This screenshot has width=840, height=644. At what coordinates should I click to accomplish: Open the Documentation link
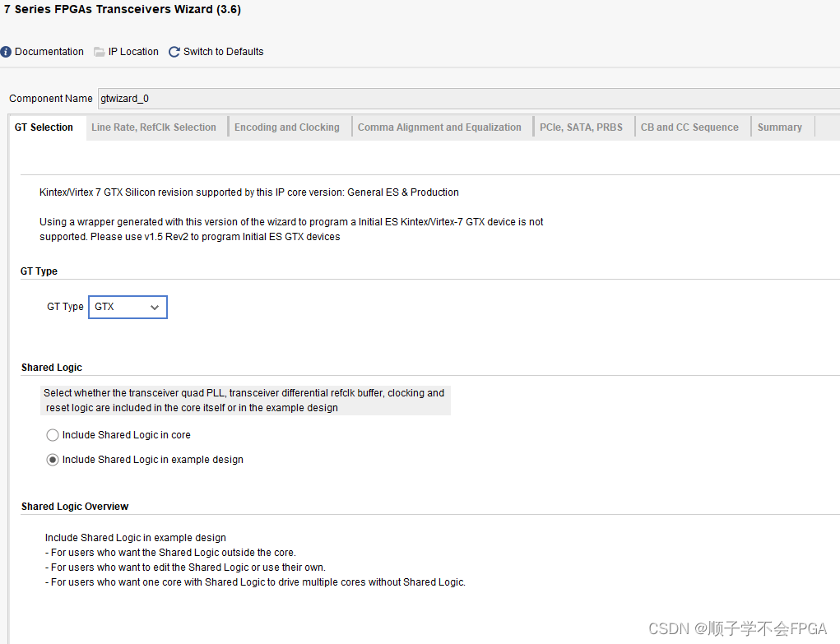click(x=49, y=52)
